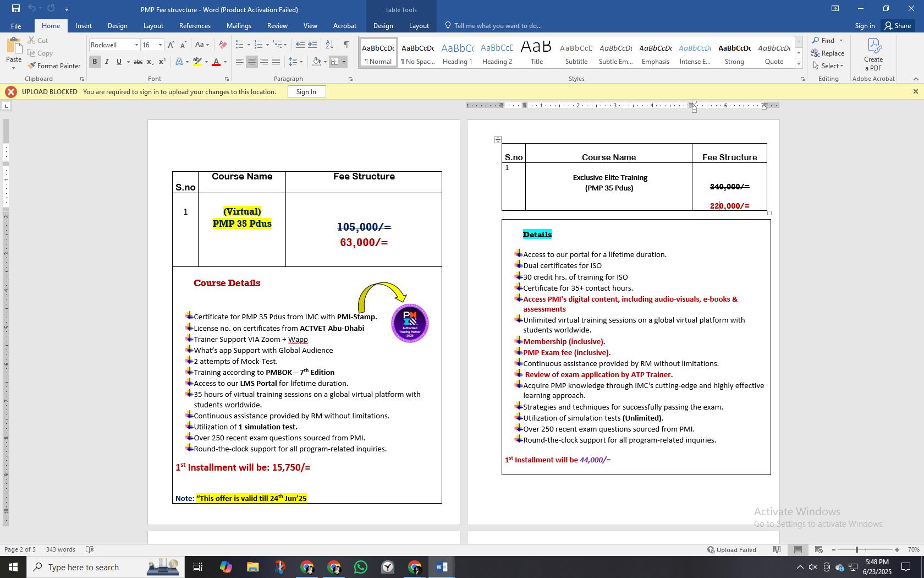Screen dimensions: 924x578
Task: Switch to Read Mode view
Action: [777, 549]
